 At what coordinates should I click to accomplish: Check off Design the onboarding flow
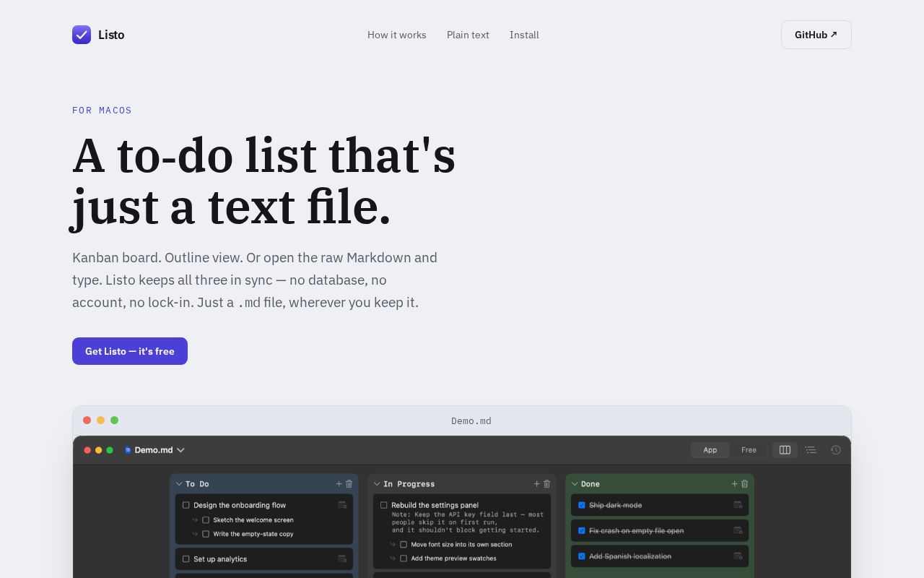[x=186, y=505]
